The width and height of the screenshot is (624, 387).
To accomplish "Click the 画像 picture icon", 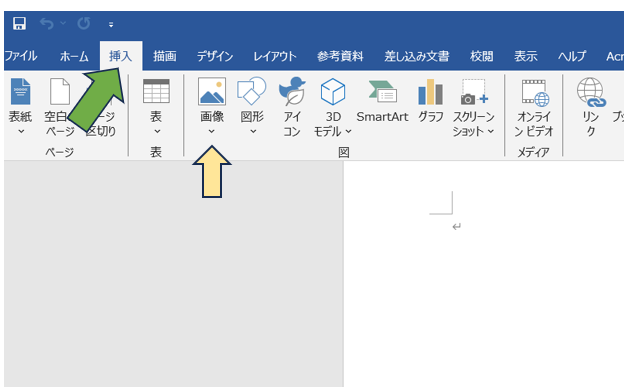I will 212,91.
